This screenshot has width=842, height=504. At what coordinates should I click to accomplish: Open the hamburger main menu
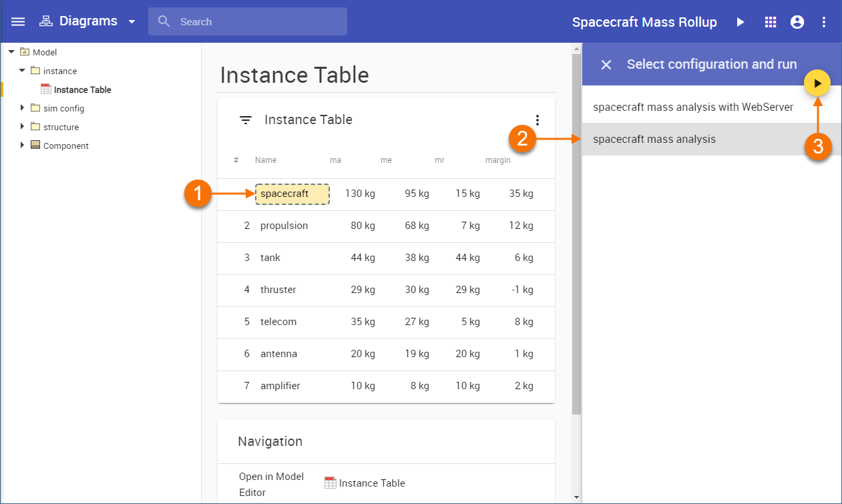18,21
